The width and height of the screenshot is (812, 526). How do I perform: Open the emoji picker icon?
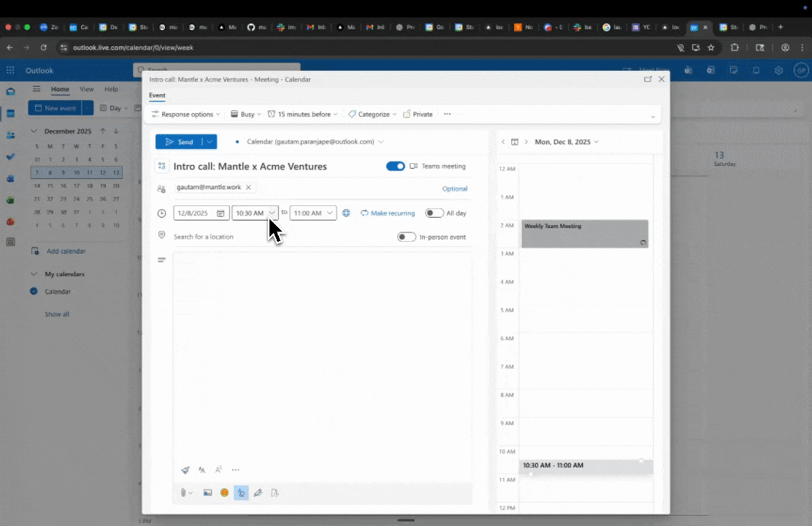coord(224,493)
